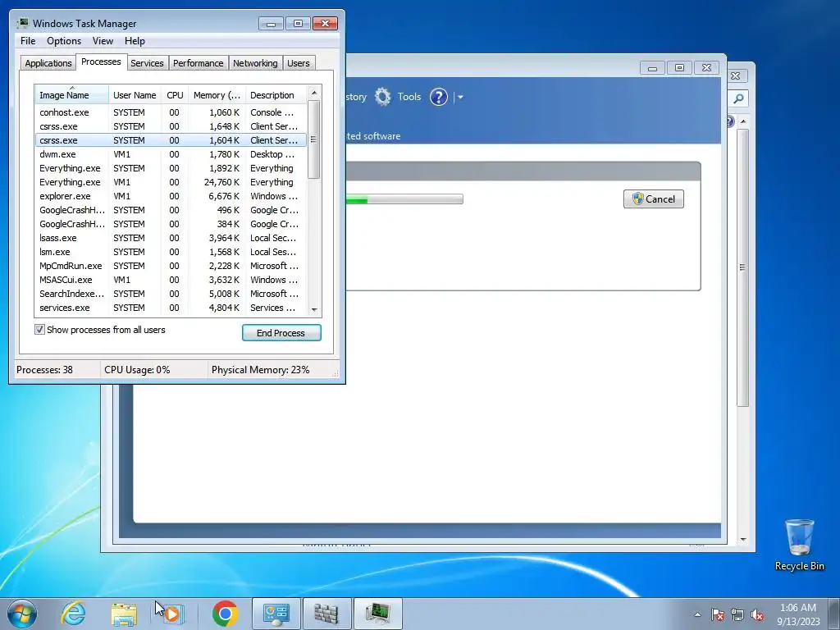The image size is (840, 630).
Task: Open the network tray icon
Action: 737,614
